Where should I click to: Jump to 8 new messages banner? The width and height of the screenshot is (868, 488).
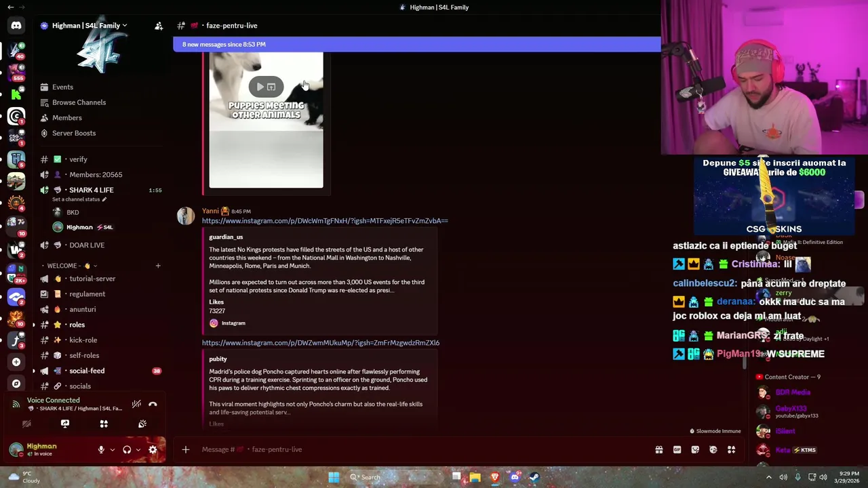(x=416, y=44)
